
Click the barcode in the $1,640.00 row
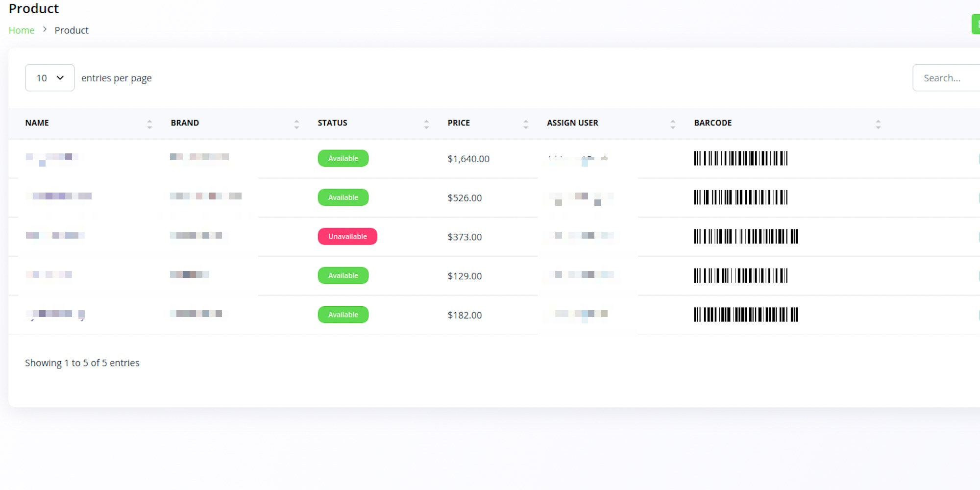coord(740,158)
